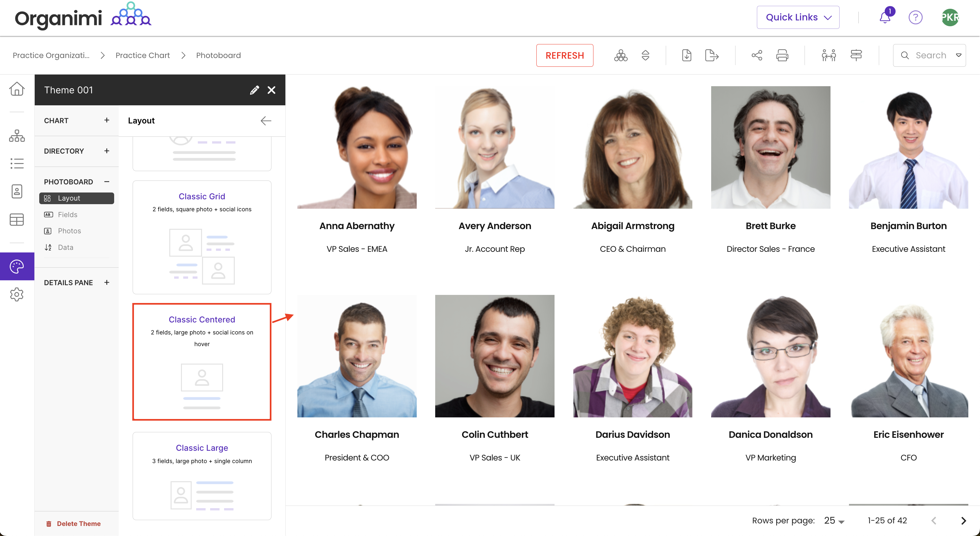
Task: Open Anna Abernathy's photo card
Action: (357, 147)
